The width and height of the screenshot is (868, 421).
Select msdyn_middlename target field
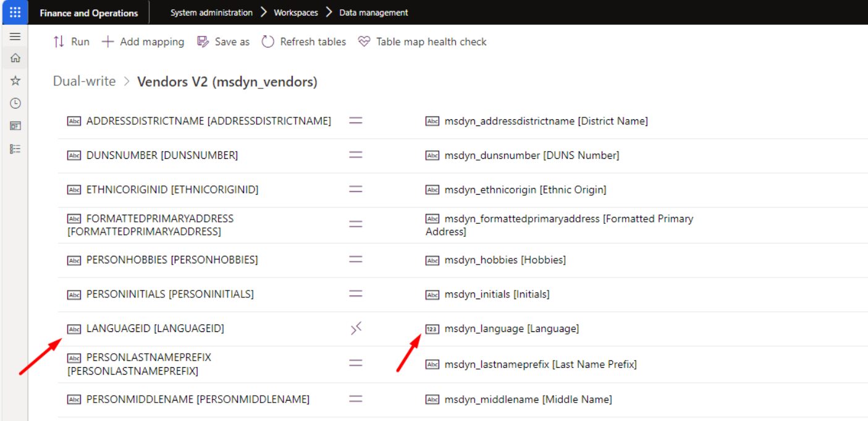click(x=528, y=399)
